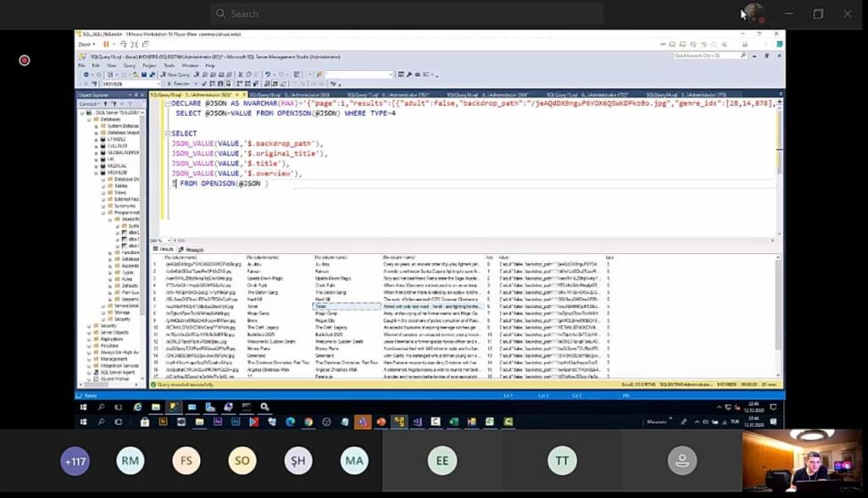Click the Connect button in Object Explorer

pyautogui.click(x=88, y=103)
